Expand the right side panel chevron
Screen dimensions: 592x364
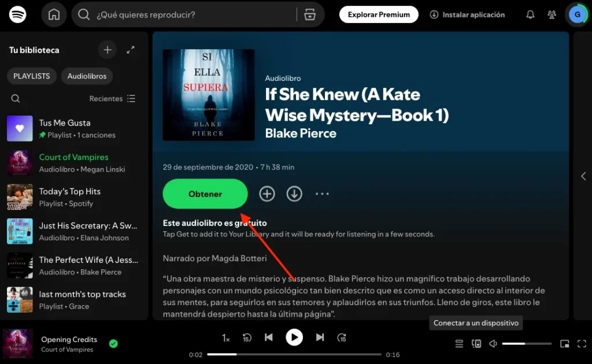(x=583, y=176)
